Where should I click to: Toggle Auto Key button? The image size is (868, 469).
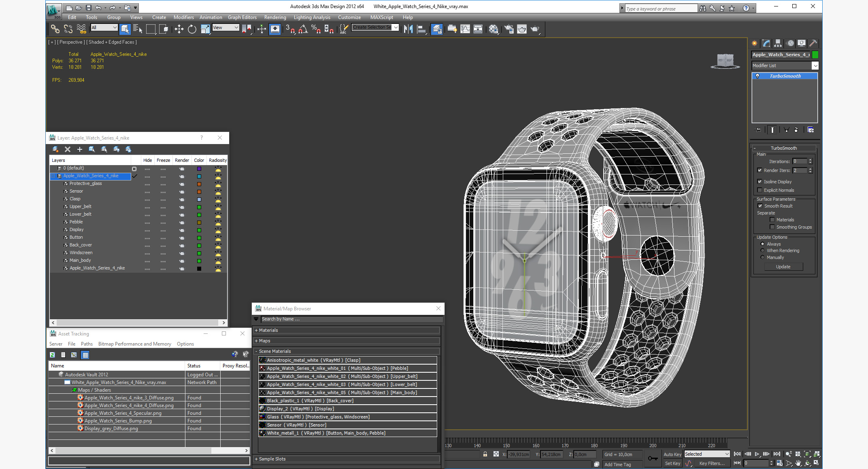pos(672,454)
